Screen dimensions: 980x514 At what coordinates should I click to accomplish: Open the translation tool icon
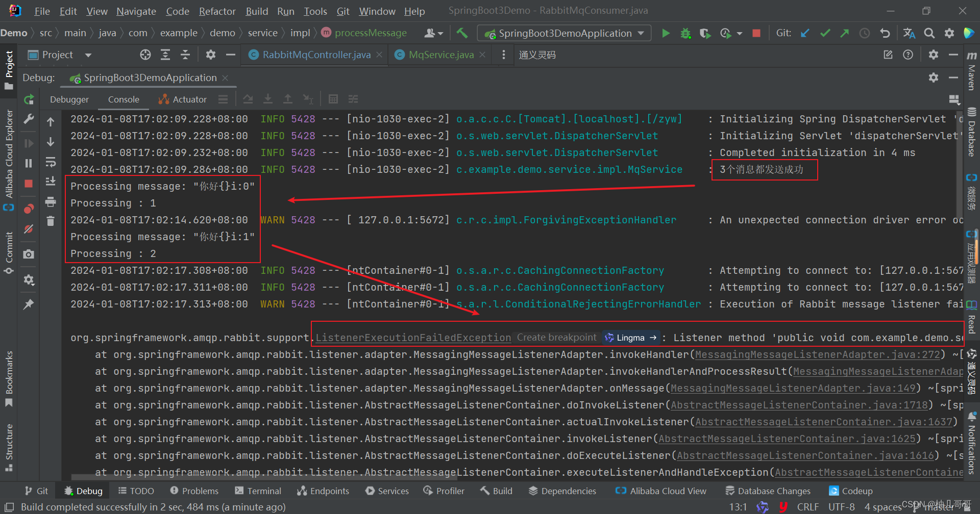pyautogui.click(x=909, y=33)
